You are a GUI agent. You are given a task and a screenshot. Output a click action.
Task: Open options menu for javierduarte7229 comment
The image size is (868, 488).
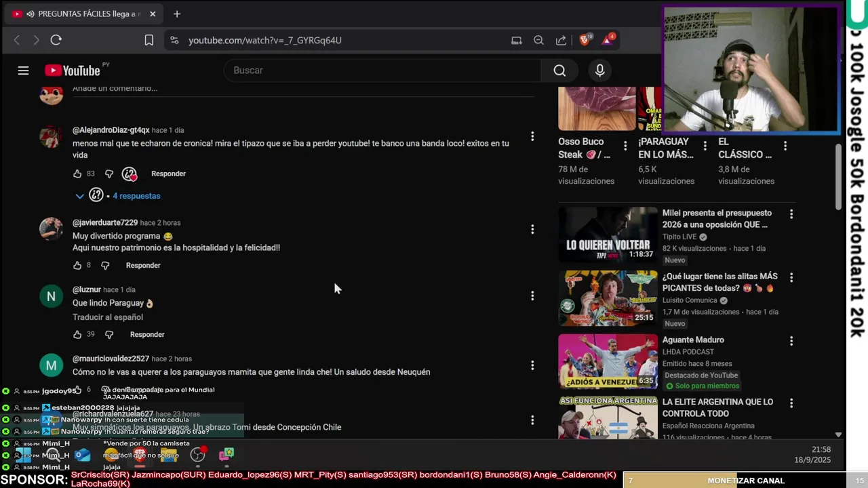click(532, 229)
